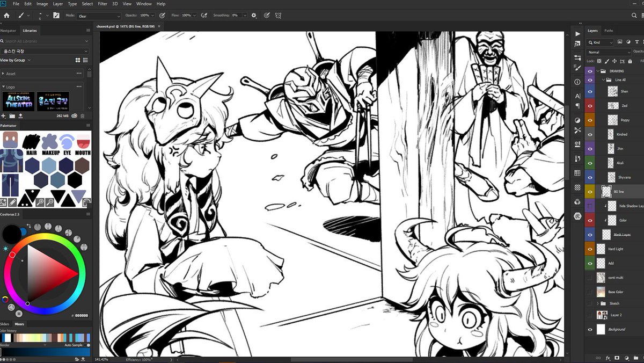Toggle lock transparent pixels icon
Screen dimensions: 644x363
coord(599,61)
